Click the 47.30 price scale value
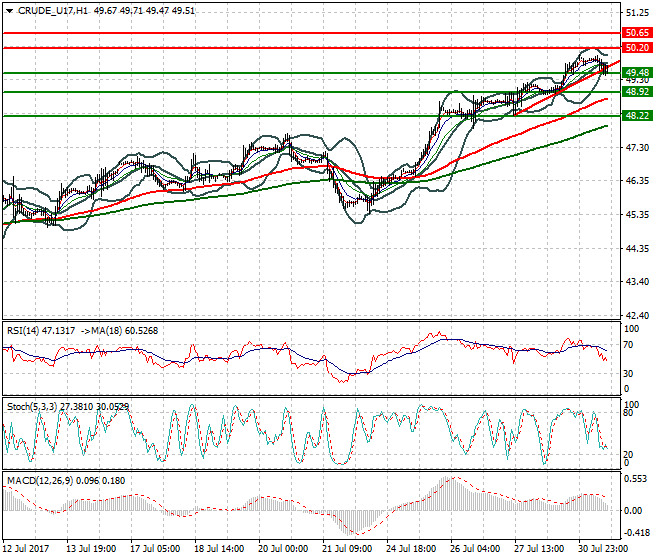Image resolution: width=660 pixels, height=560 pixels. [x=637, y=147]
